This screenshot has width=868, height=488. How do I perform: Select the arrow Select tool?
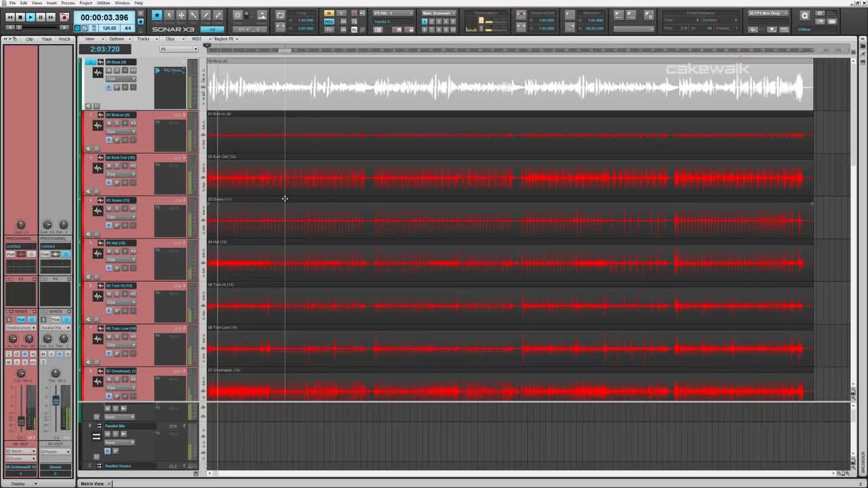pyautogui.click(x=169, y=15)
